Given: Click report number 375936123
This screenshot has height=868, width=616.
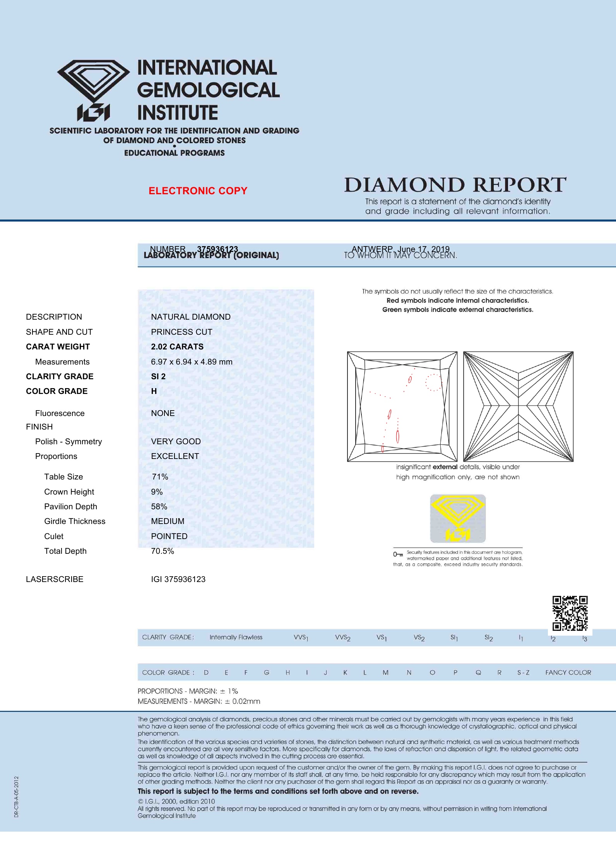Looking at the screenshot, I should click(217, 249).
